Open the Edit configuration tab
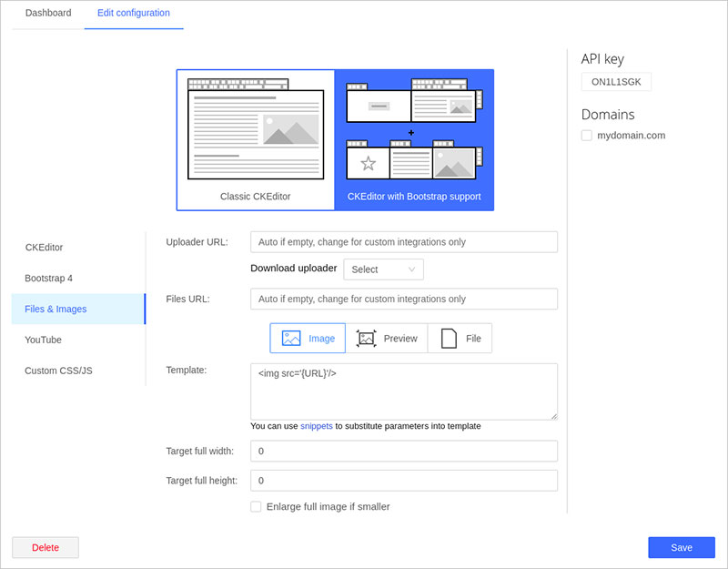Viewport: 728px width, 569px height. pos(134,13)
